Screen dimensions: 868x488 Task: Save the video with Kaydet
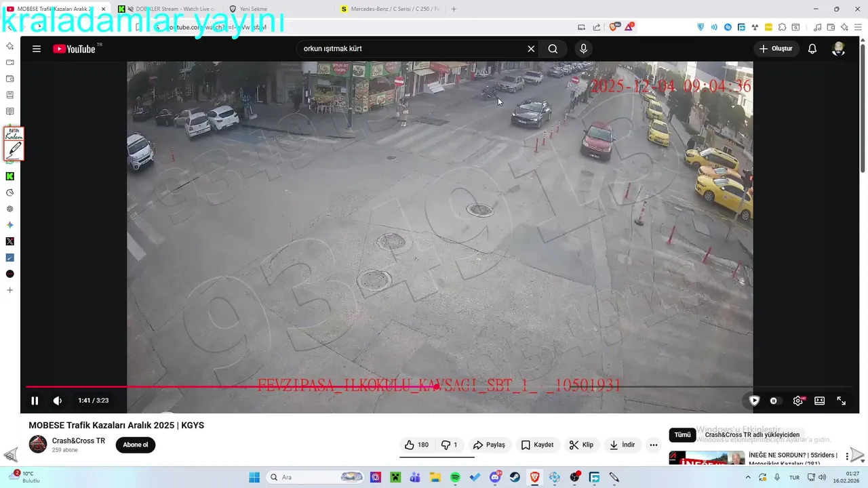coord(537,445)
